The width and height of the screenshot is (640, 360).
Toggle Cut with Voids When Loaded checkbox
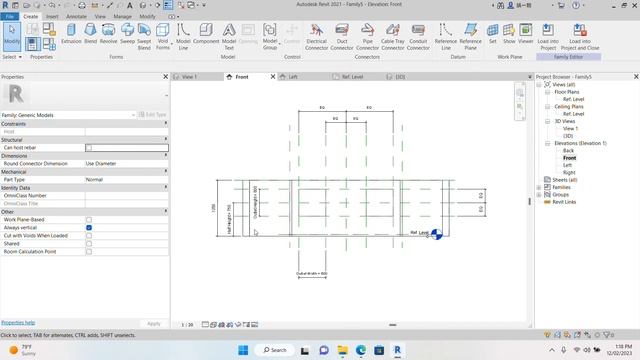[89, 236]
